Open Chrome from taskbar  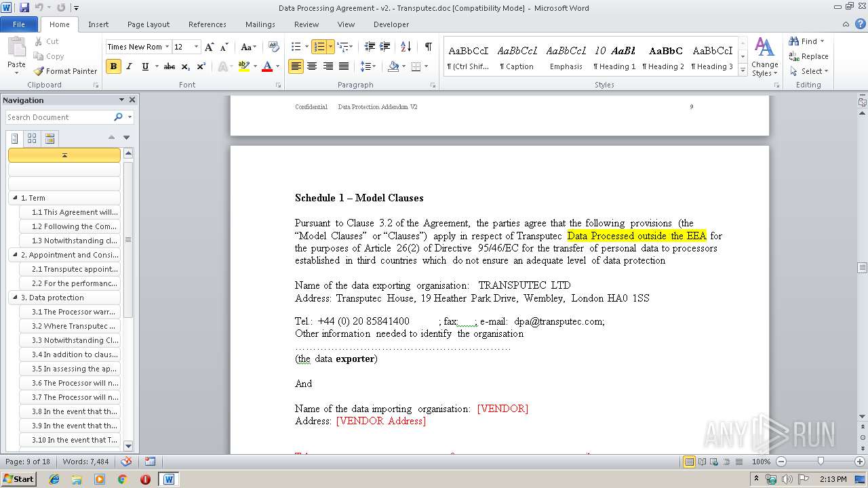click(122, 479)
